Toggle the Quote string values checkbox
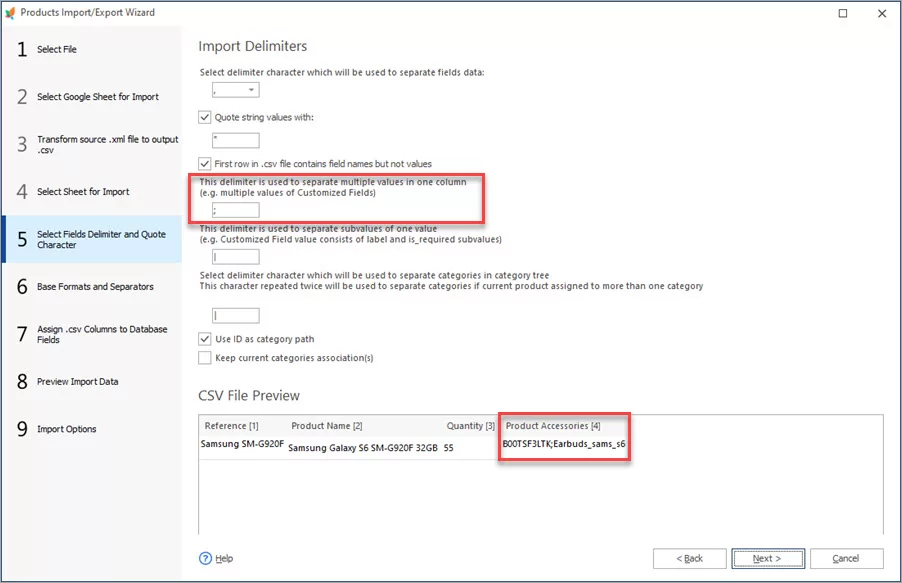Image resolution: width=902 pixels, height=583 pixels. point(205,117)
